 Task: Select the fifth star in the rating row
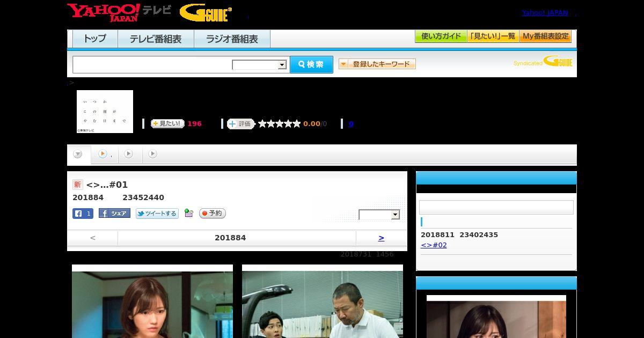297,123
